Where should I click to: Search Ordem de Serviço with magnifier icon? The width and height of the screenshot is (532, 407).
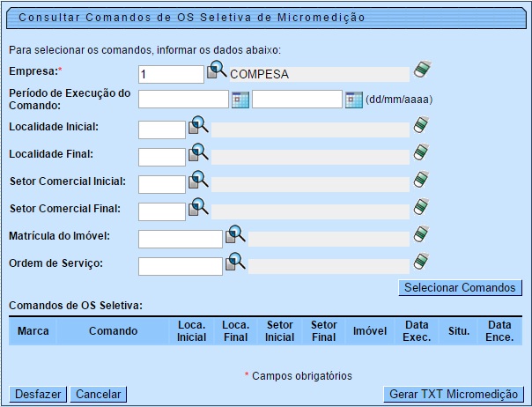coord(235,263)
